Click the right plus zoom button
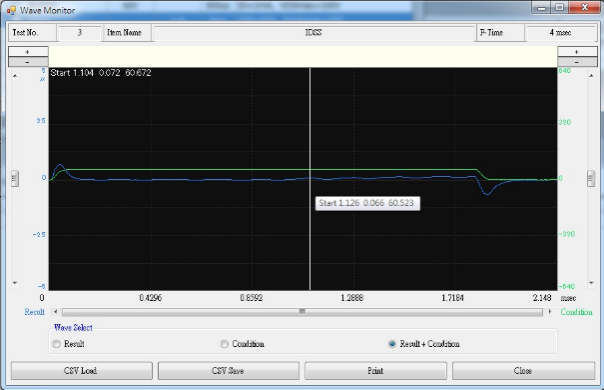Viewport: 604px width, 390px height. [577, 52]
